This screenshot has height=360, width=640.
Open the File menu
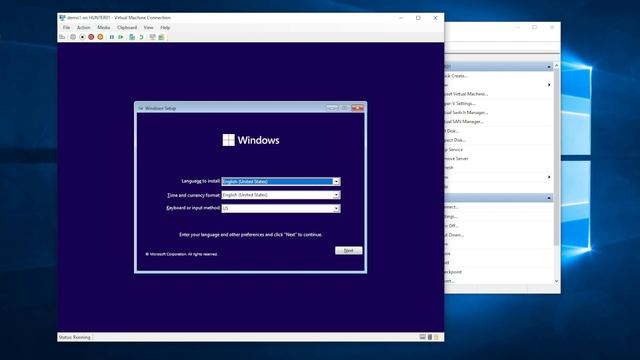(66, 27)
